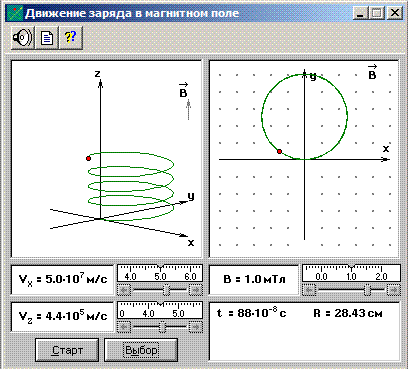Increase B field with right arrow
This screenshot has width=408, height=369.
click(394, 290)
